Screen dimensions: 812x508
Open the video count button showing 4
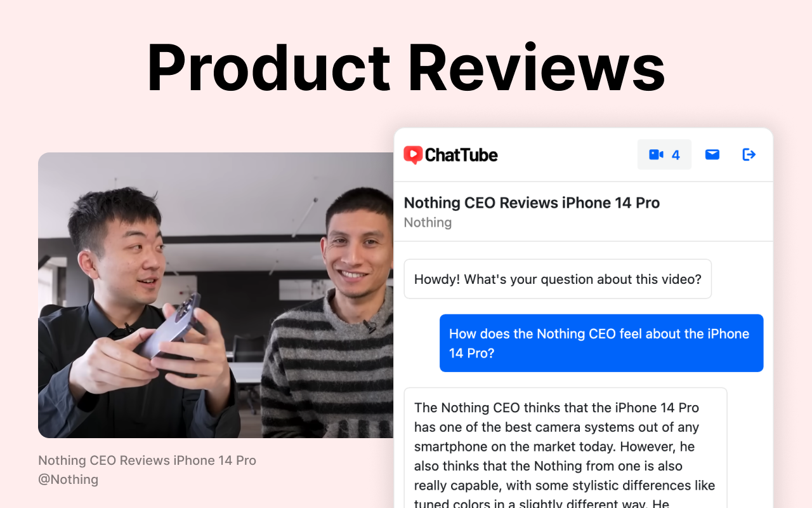pyautogui.click(x=664, y=155)
